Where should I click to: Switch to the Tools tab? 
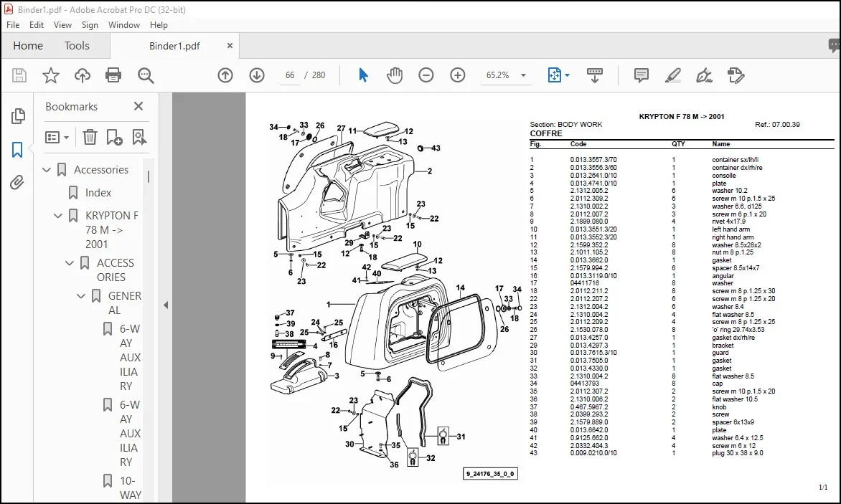click(x=77, y=46)
